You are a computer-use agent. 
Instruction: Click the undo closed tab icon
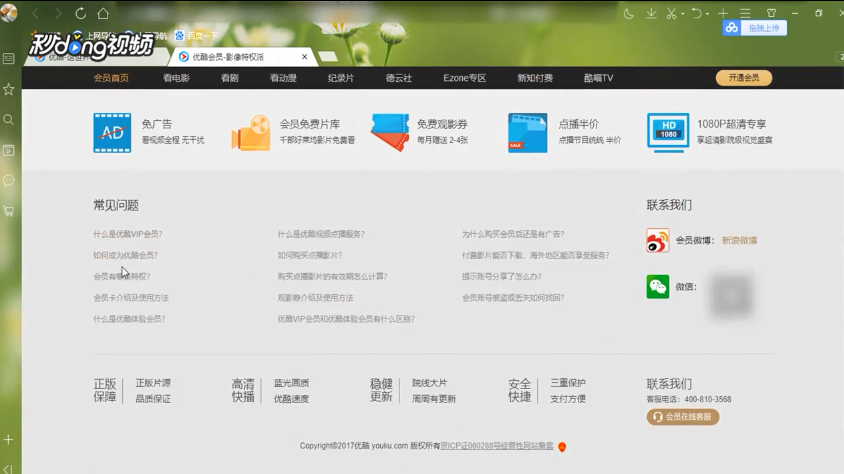tap(697, 13)
